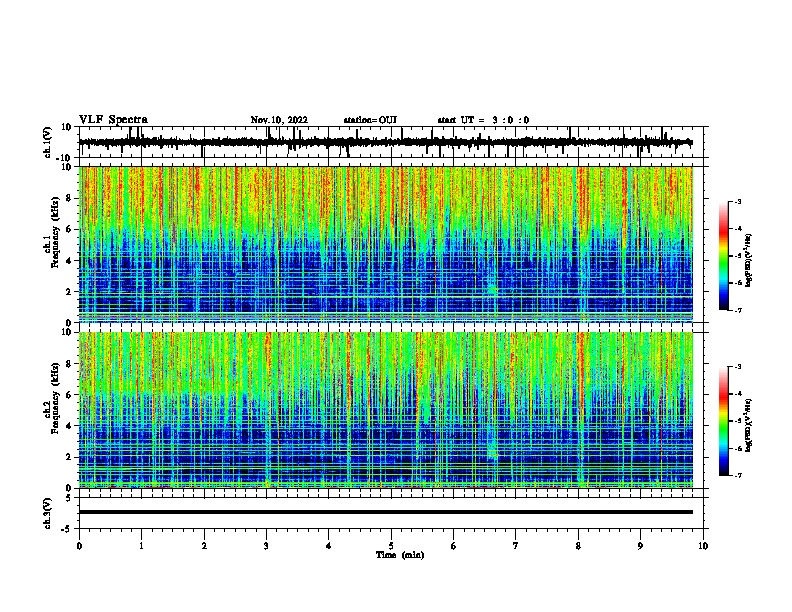Click time axis tick label "0"

pyautogui.click(x=79, y=546)
